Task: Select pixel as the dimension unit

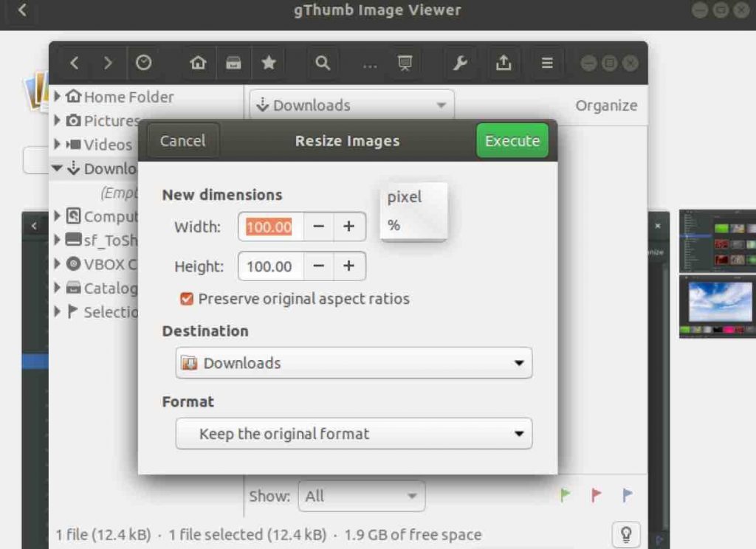Action: click(403, 197)
